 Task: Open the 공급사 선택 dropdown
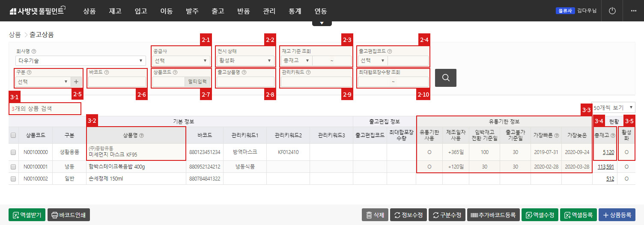(181, 61)
